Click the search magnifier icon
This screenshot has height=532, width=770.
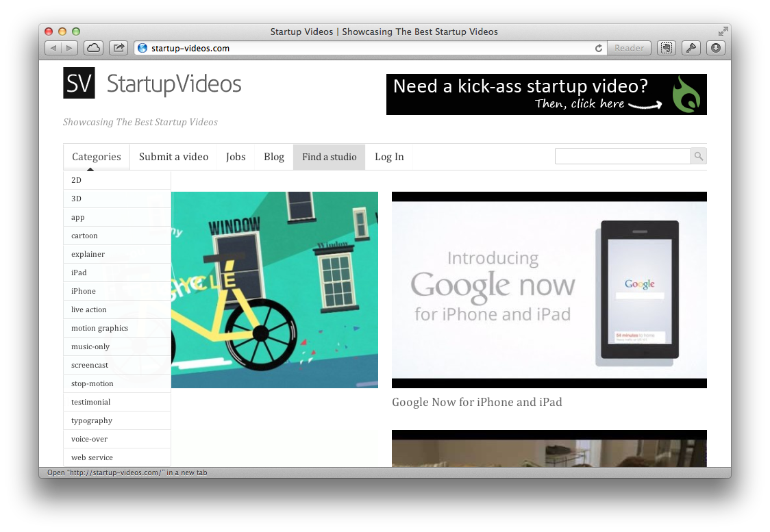(x=698, y=156)
